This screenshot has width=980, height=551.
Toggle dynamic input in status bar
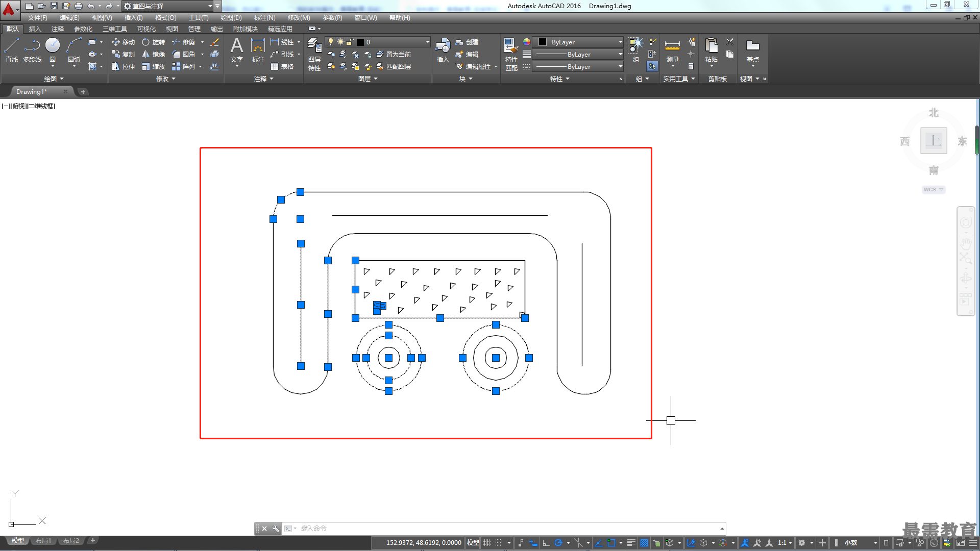(x=533, y=542)
